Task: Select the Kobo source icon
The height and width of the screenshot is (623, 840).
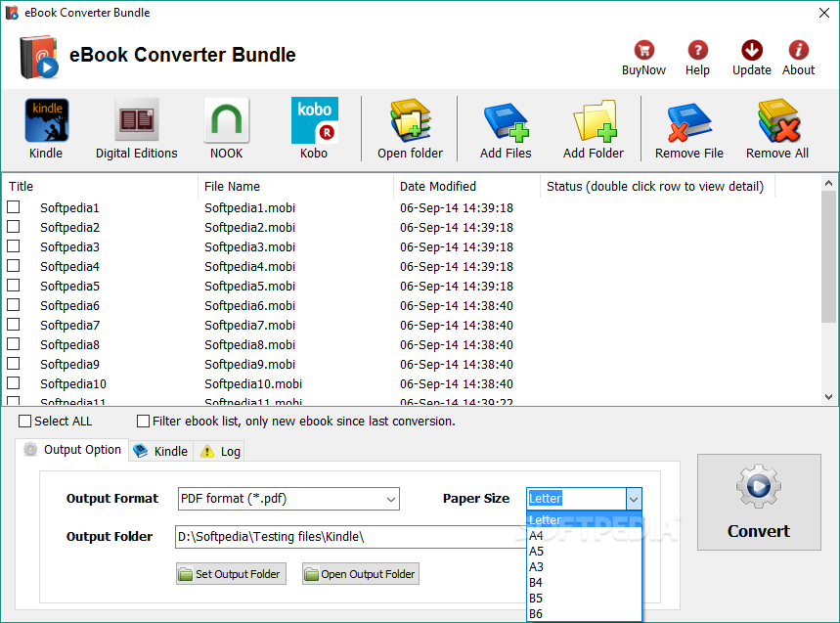Action: [x=315, y=120]
